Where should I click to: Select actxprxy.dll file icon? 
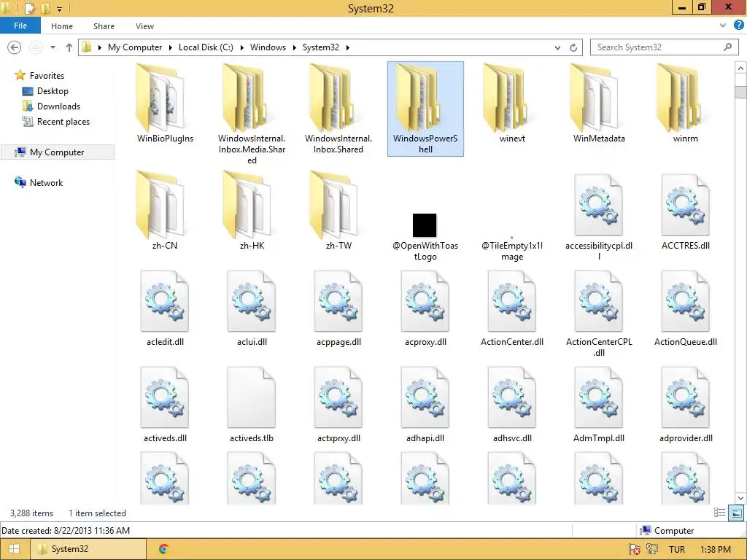coord(338,397)
